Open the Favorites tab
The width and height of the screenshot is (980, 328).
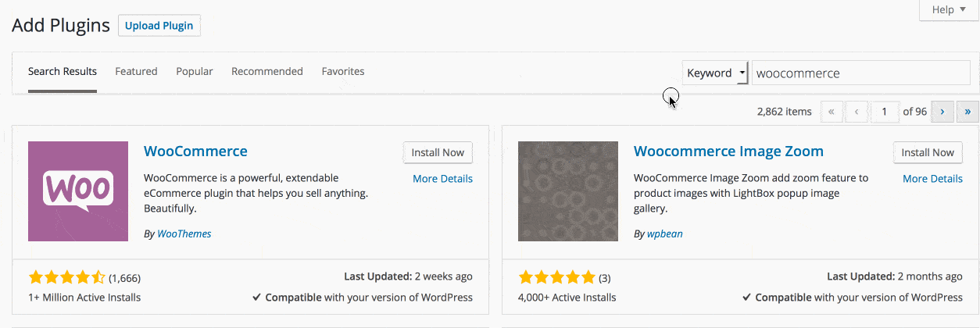pyautogui.click(x=343, y=71)
